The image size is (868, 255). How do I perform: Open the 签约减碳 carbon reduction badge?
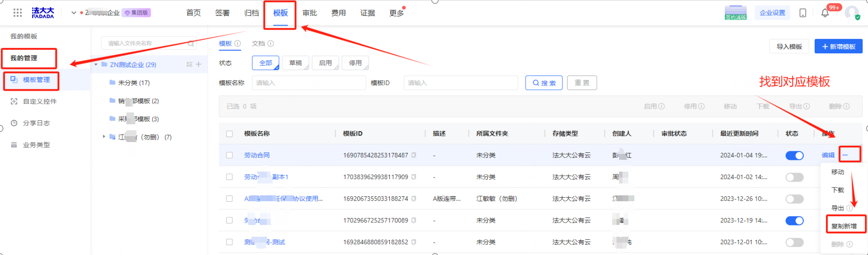736,13
